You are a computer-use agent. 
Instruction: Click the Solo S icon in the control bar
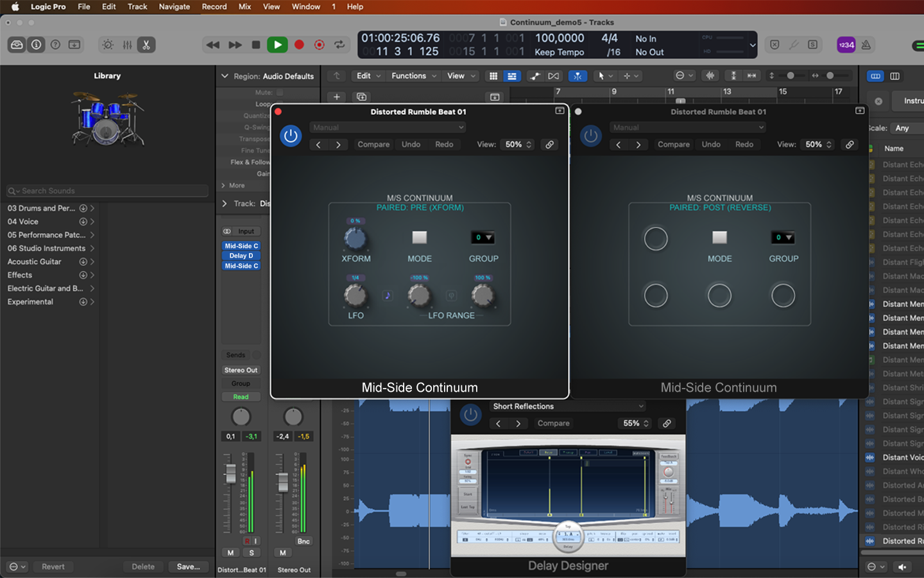click(x=813, y=45)
